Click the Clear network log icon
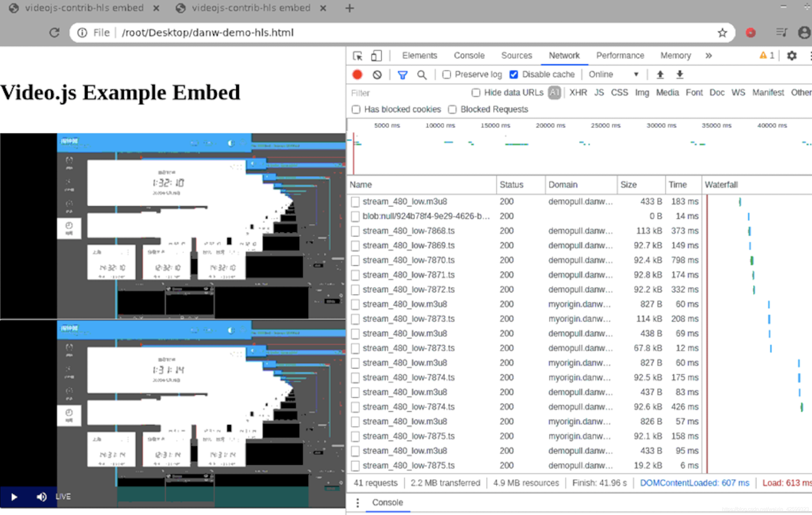 pos(374,74)
